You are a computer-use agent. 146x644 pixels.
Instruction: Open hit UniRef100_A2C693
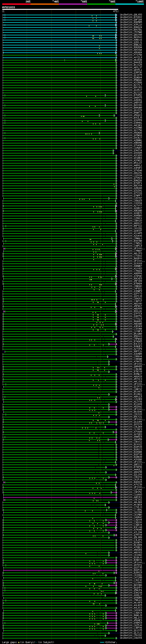pyautogui.click(x=131, y=155)
